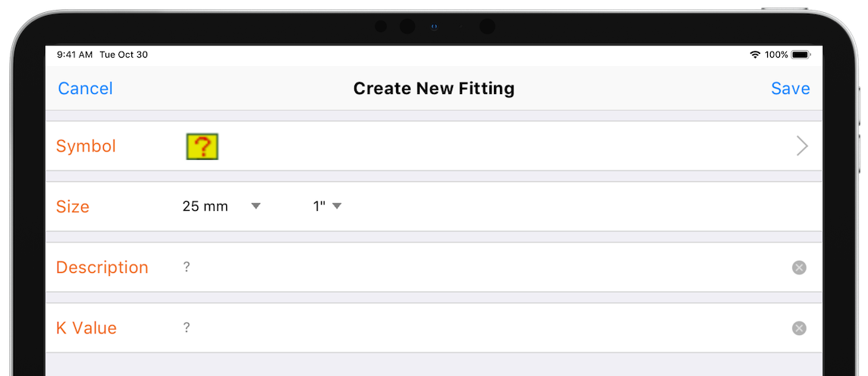Tap the K Value row label
Image resolution: width=868 pixels, height=376 pixels.
[86, 328]
